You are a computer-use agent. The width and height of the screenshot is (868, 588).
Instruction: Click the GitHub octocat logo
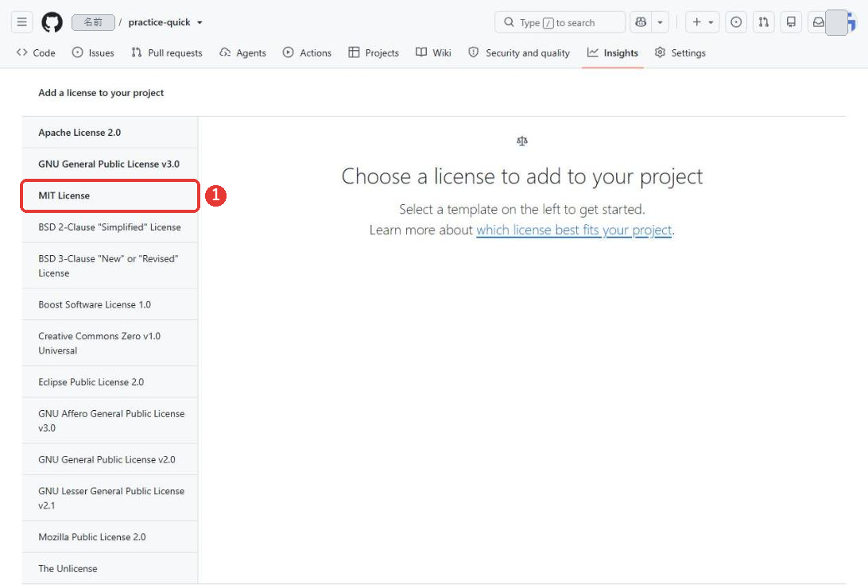click(52, 22)
